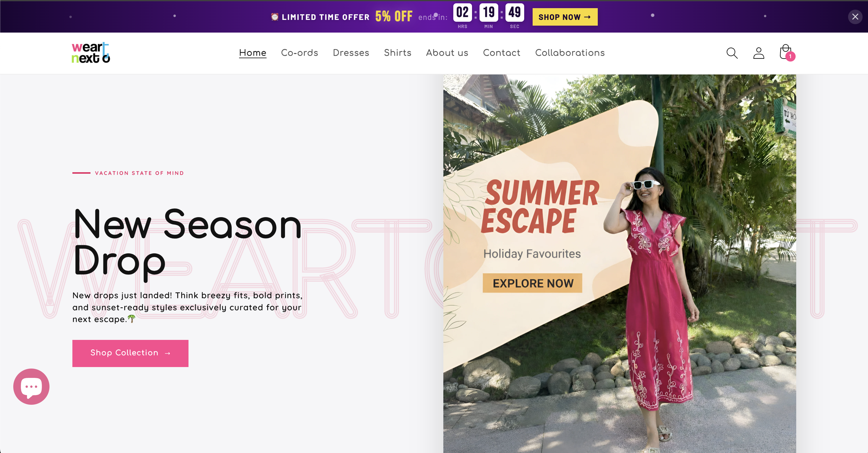Close the limited time offer banner

coord(855,17)
